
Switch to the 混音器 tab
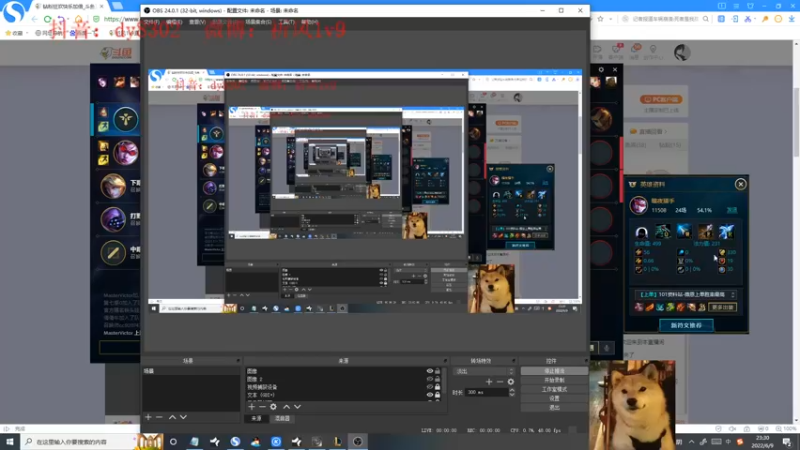coord(282,418)
